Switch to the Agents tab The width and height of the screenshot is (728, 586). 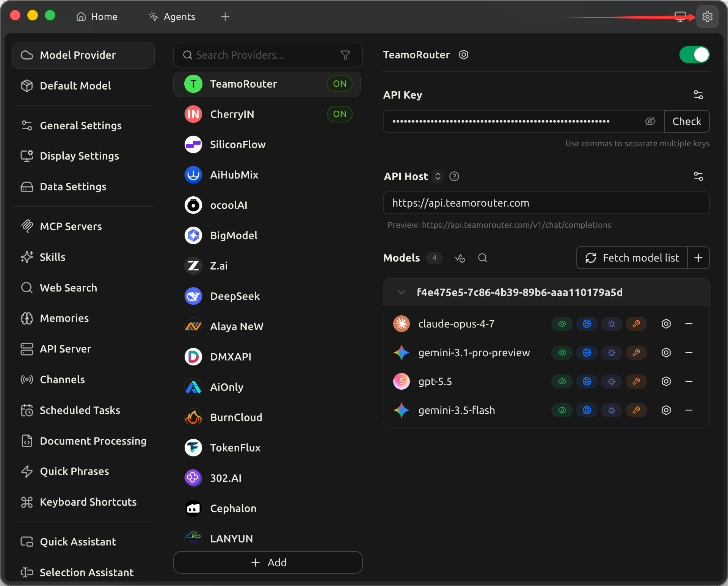coord(172,17)
